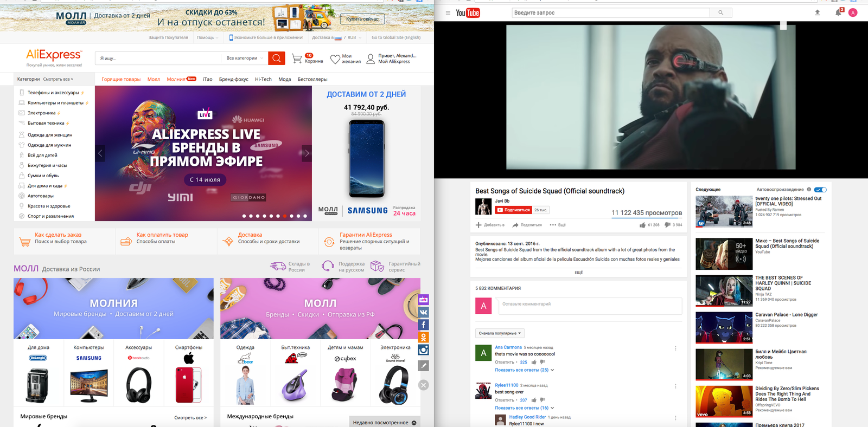The width and height of the screenshot is (868, 427).
Task: Expand video description with 'ЕЩЁ'
Action: (x=579, y=273)
